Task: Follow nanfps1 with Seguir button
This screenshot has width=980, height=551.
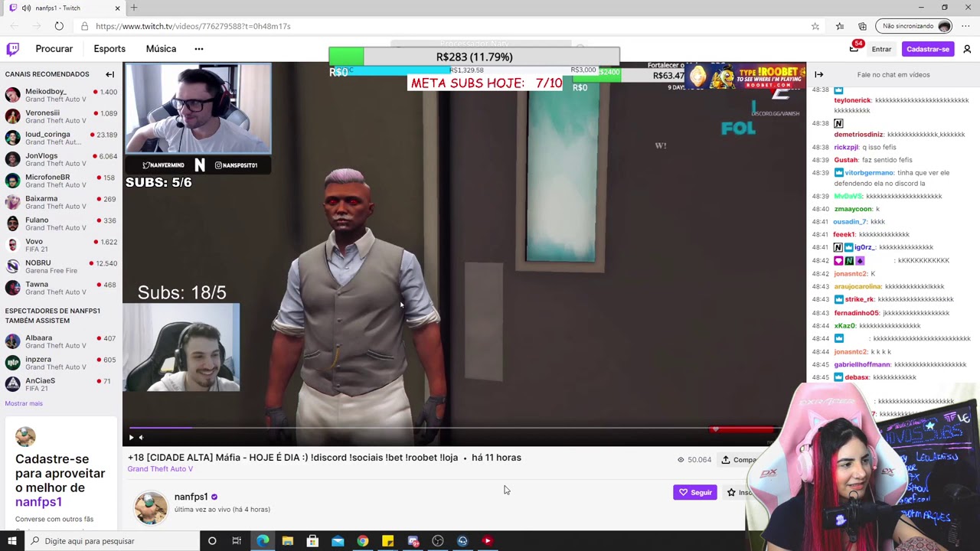Action: (x=695, y=492)
